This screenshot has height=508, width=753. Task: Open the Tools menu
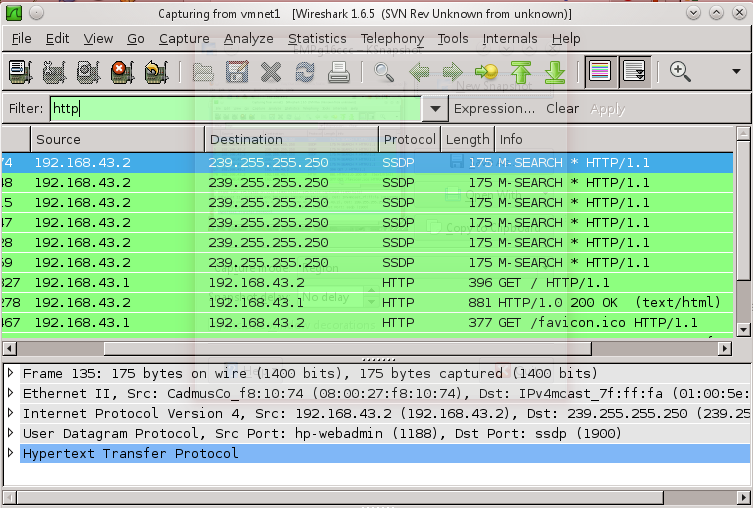tap(453, 38)
